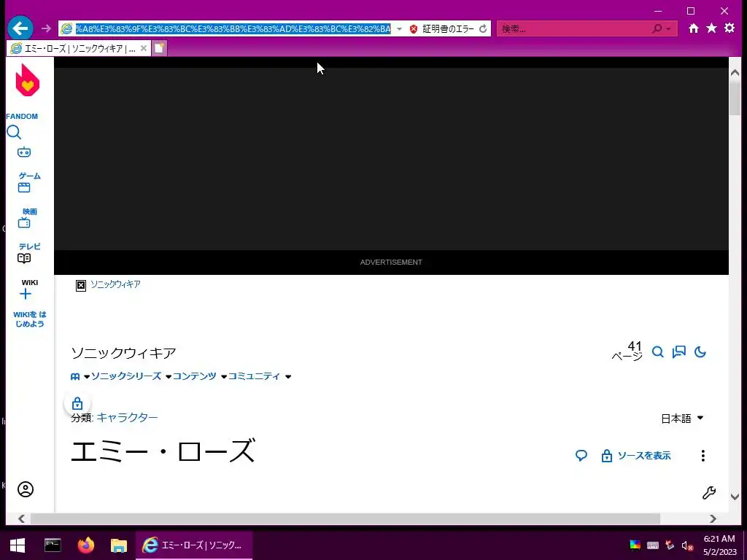Screen dimensions: 747x560
Task: Open the certificate error warning
Action: 441,28
